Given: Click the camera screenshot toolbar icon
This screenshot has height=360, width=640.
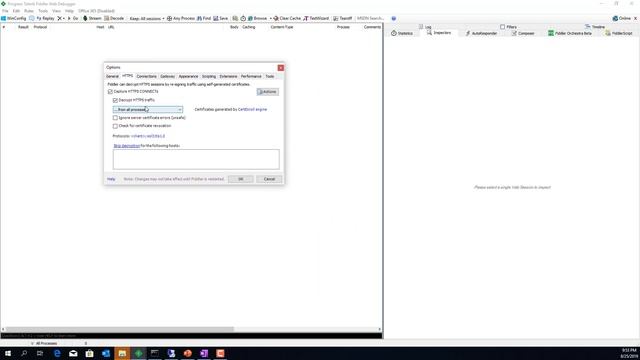Looking at the screenshot, I should 235,18.
